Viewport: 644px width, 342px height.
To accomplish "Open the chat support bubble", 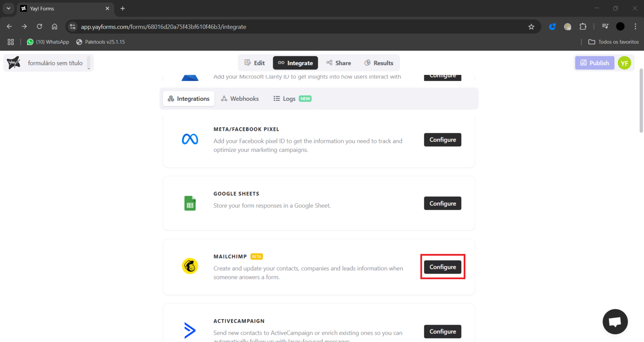I will [615, 321].
